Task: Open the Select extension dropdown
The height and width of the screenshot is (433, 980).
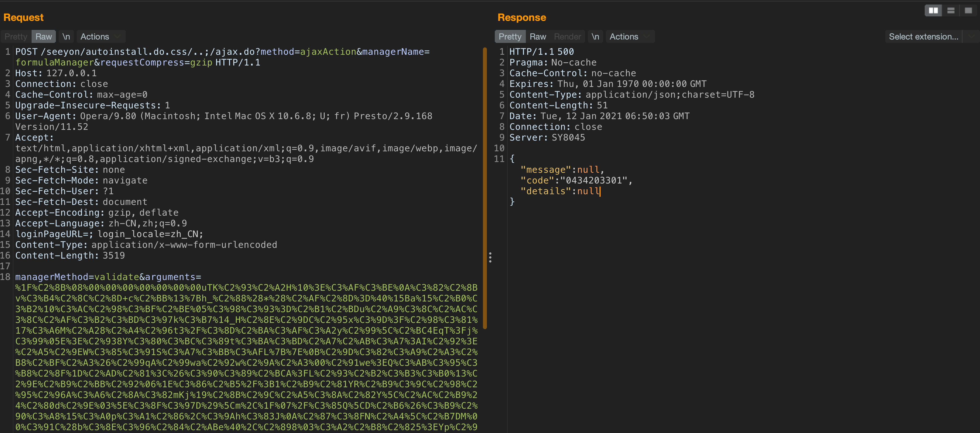Action: click(x=923, y=37)
